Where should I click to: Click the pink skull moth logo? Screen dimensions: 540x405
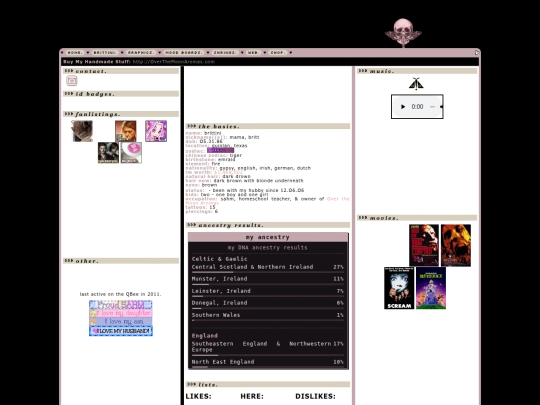tap(403, 33)
